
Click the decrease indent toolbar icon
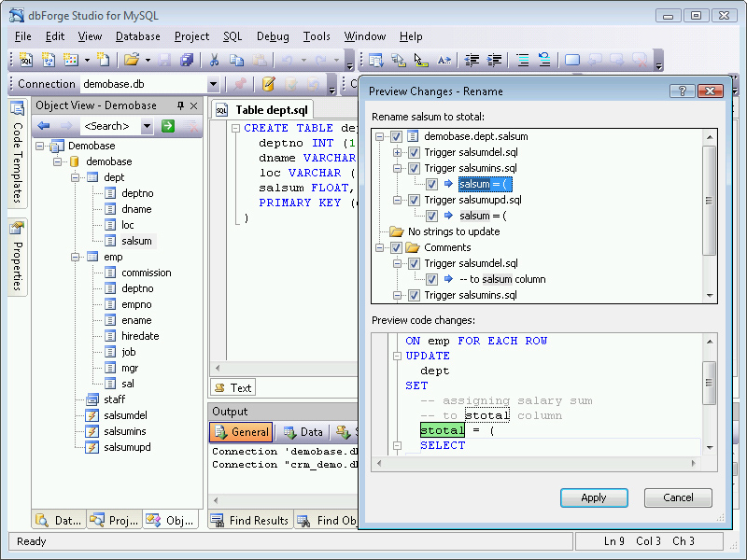(x=472, y=60)
